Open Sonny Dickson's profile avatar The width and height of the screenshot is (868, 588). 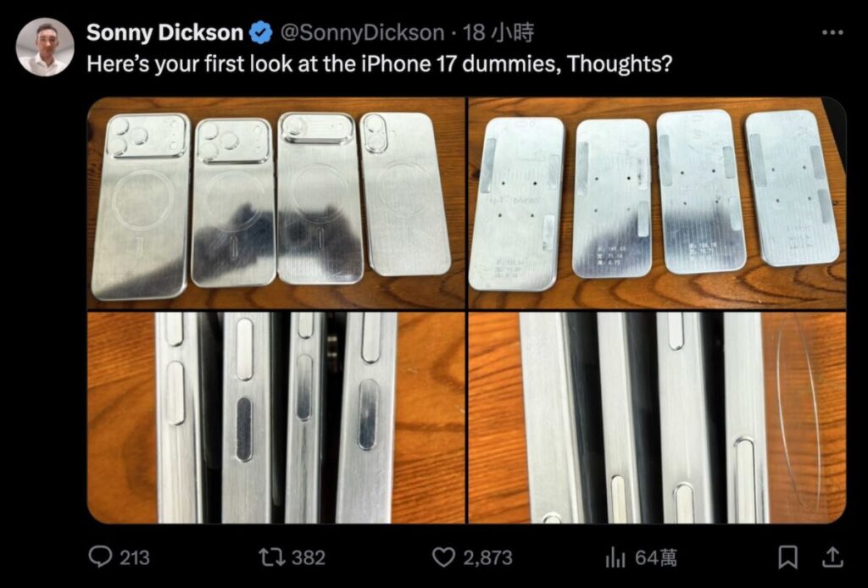[x=45, y=47]
